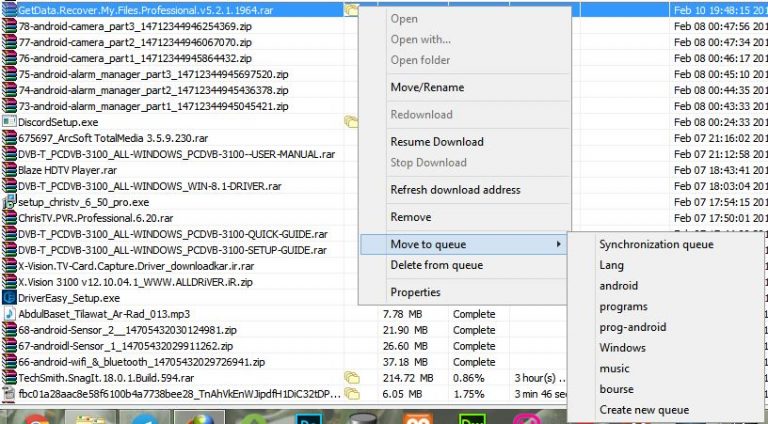Select Resume Download in the context menu
This screenshot has height=424, width=768.
point(437,142)
